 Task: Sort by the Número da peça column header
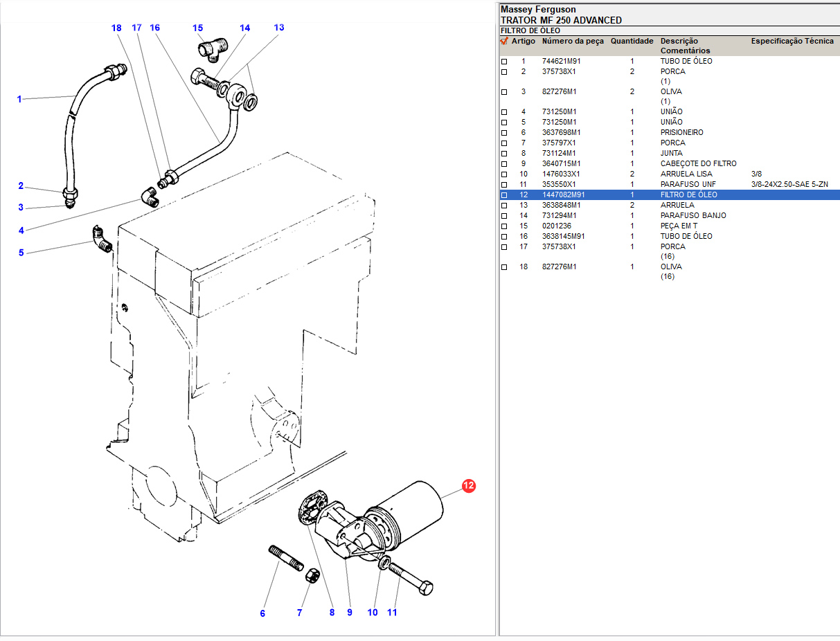pyautogui.click(x=572, y=42)
